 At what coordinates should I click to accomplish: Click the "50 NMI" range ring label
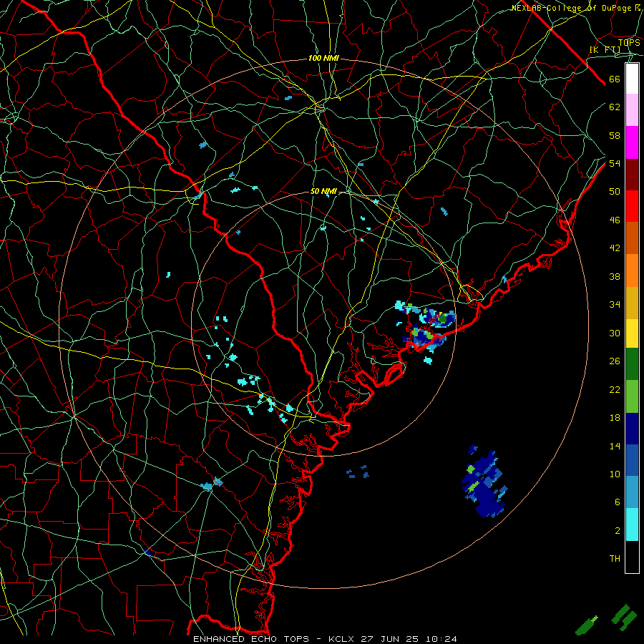coord(323,191)
